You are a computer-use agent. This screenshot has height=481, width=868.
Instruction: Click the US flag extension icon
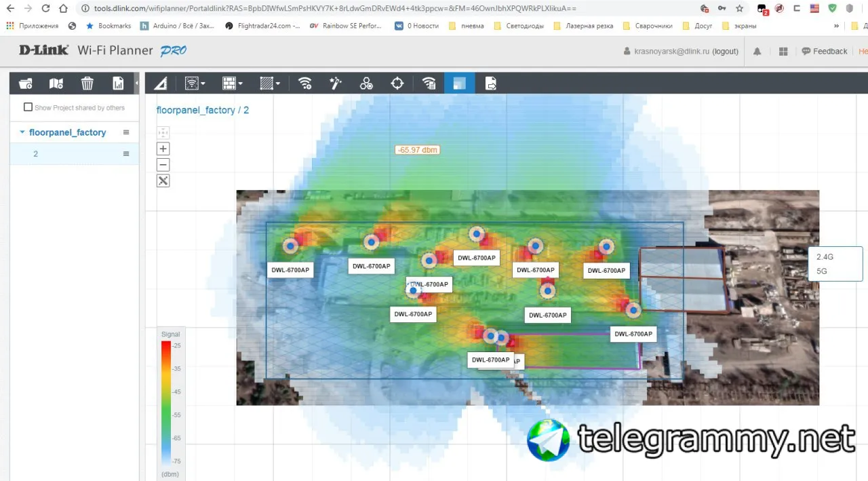tap(814, 9)
